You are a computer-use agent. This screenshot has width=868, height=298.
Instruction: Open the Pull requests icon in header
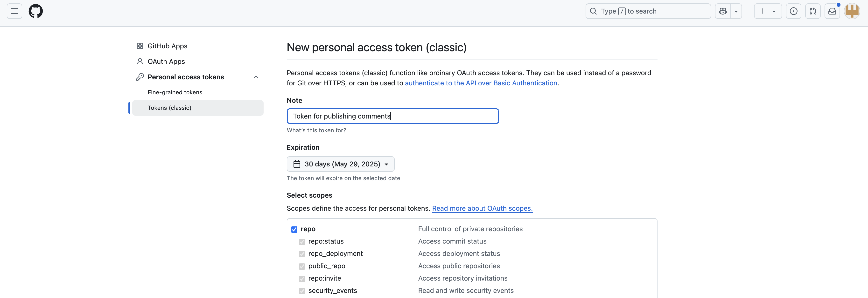click(x=813, y=11)
